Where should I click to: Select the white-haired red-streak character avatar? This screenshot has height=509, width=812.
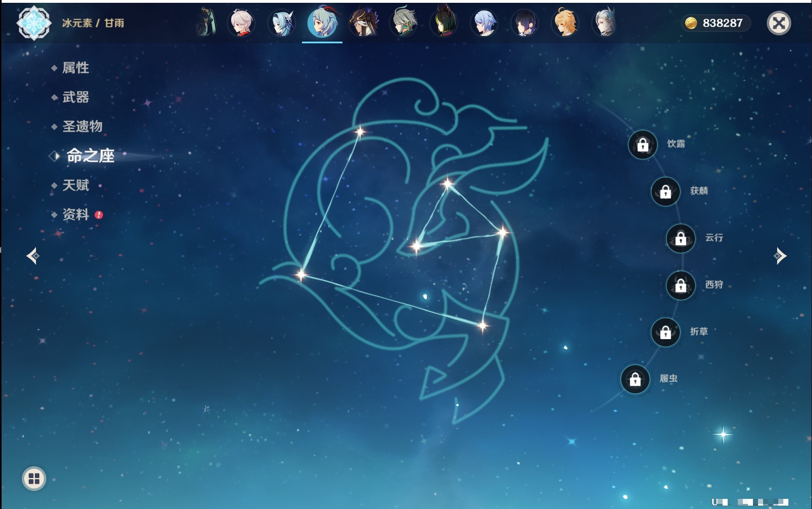[x=242, y=23]
